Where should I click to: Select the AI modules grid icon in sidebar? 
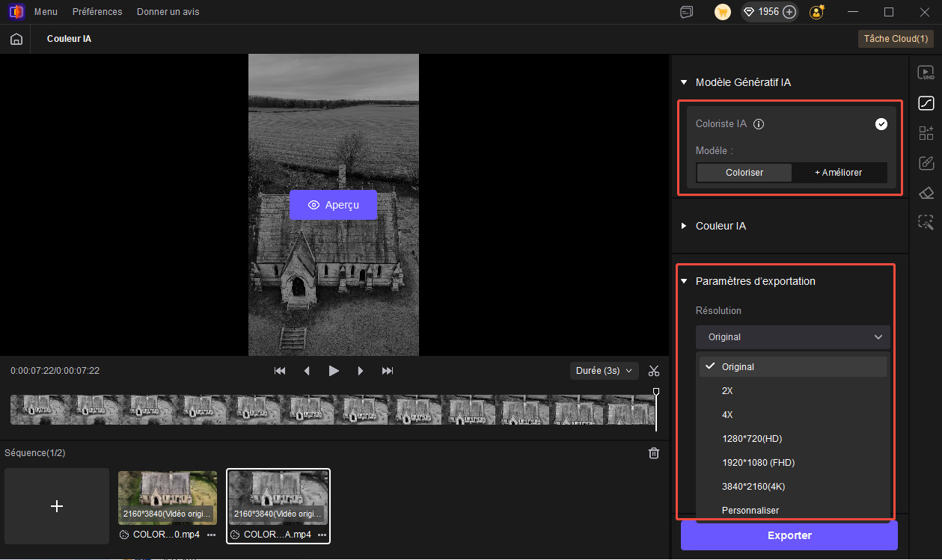[x=926, y=133]
